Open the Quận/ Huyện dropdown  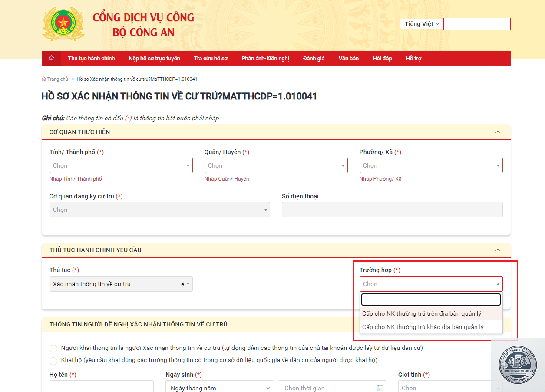276,165
